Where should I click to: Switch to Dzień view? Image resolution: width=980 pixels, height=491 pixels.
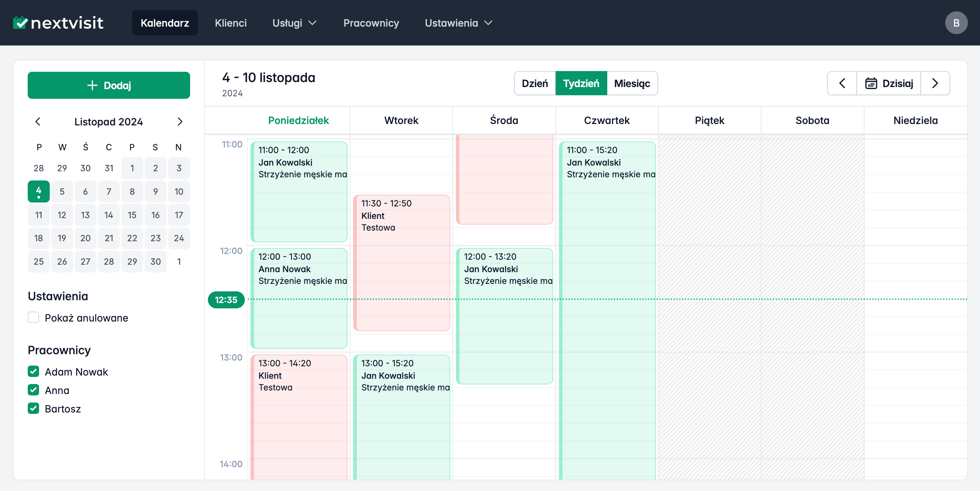point(534,83)
